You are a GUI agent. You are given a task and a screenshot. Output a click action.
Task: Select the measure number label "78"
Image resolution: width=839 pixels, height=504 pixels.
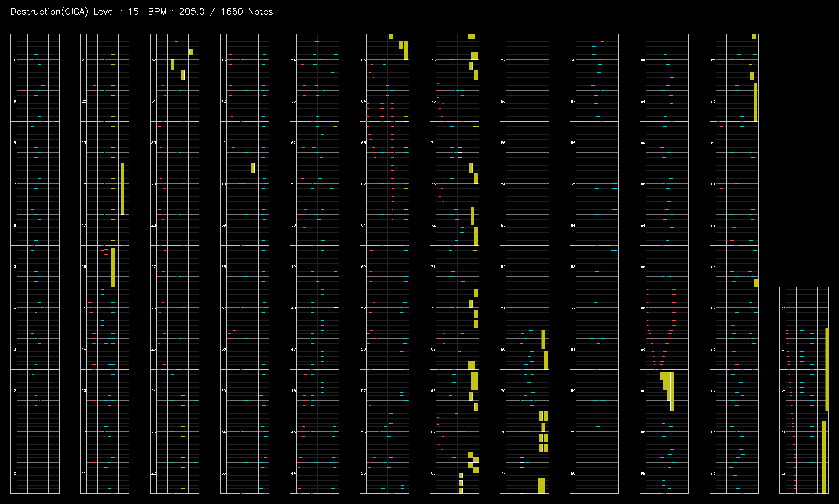coord(503,432)
